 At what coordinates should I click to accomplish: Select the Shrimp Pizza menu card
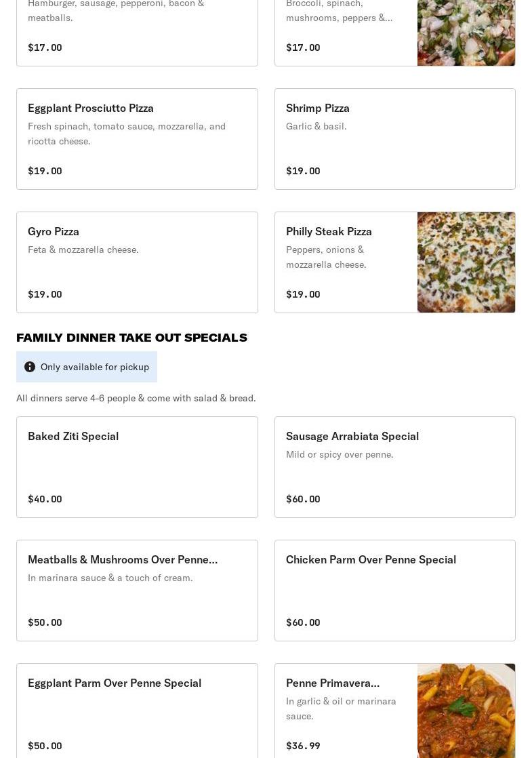pos(394,138)
